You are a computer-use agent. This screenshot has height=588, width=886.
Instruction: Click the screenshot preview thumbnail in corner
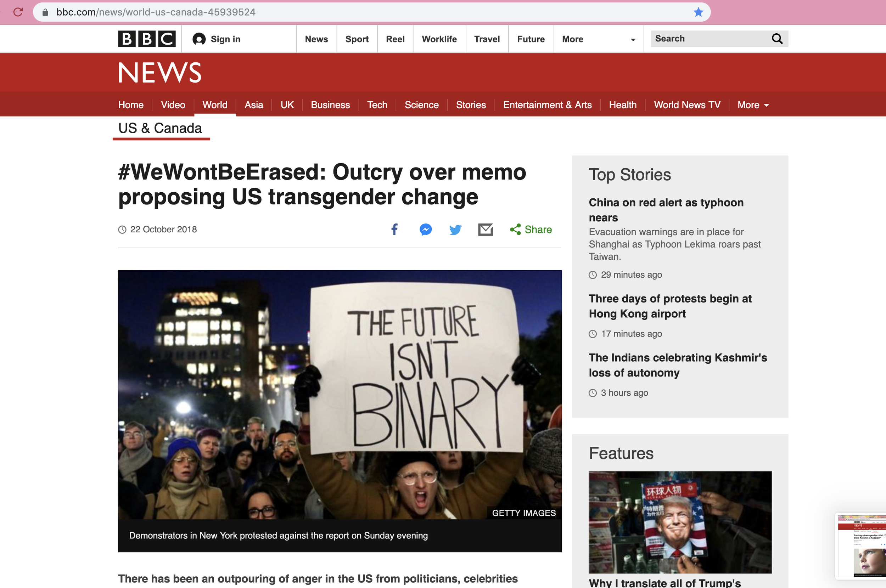point(862,545)
